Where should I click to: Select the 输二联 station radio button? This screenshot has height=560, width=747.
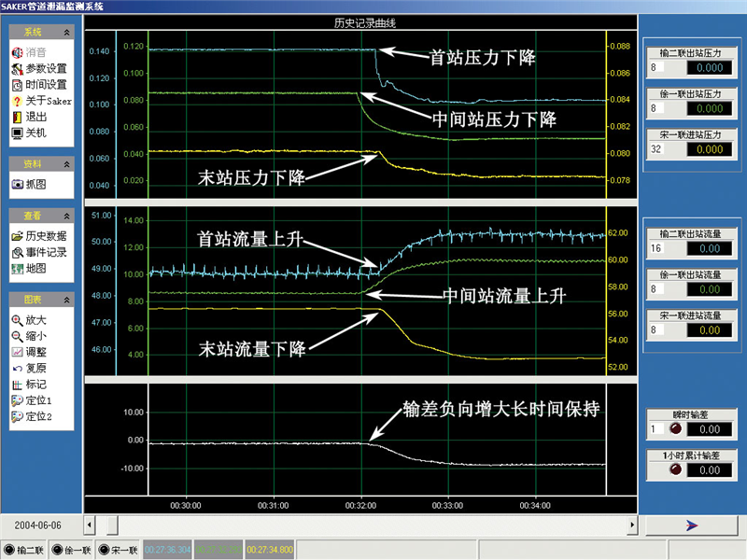click(9, 550)
